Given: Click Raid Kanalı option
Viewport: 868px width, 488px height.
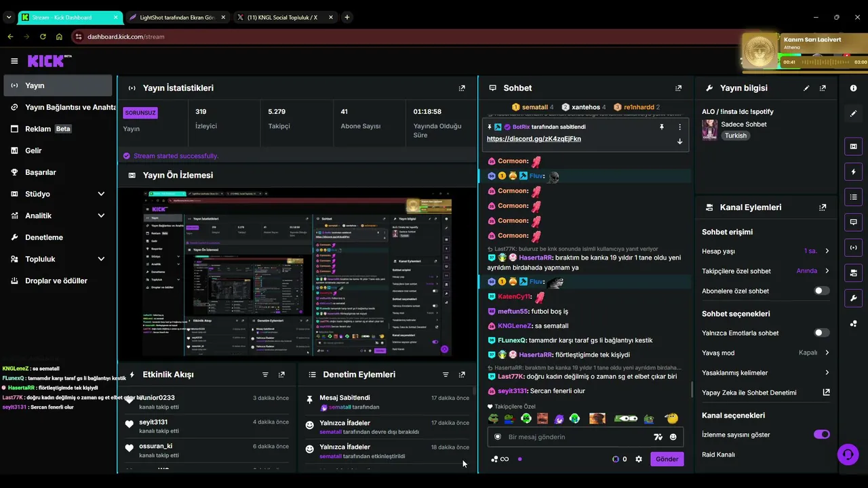Looking at the screenshot, I should (x=718, y=455).
